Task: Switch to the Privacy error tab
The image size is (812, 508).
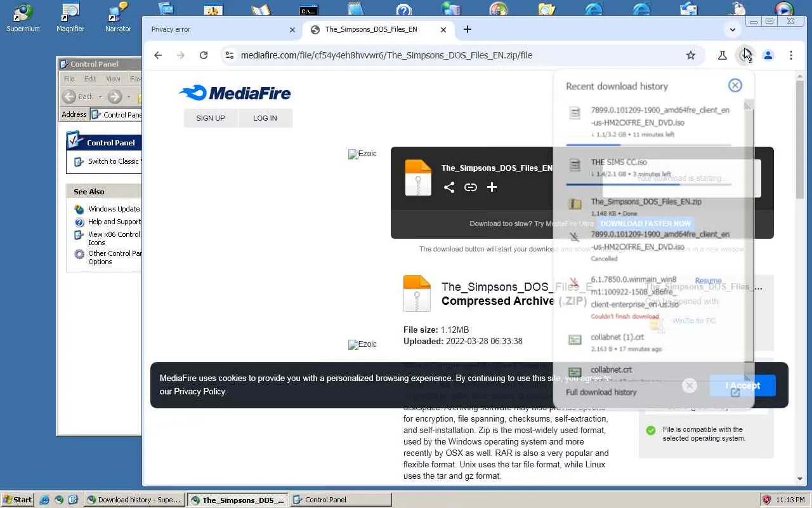Action: [223, 29]
